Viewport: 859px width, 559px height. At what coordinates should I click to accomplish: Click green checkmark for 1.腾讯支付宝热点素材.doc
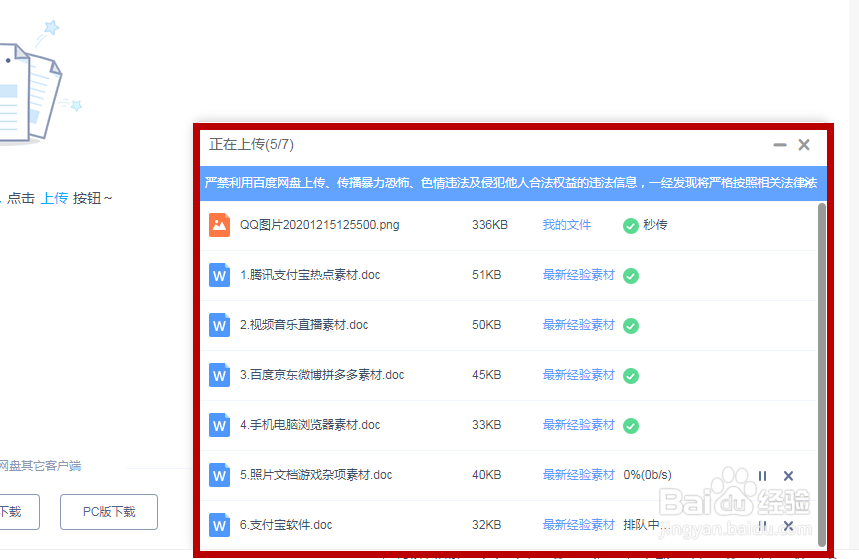631,276
